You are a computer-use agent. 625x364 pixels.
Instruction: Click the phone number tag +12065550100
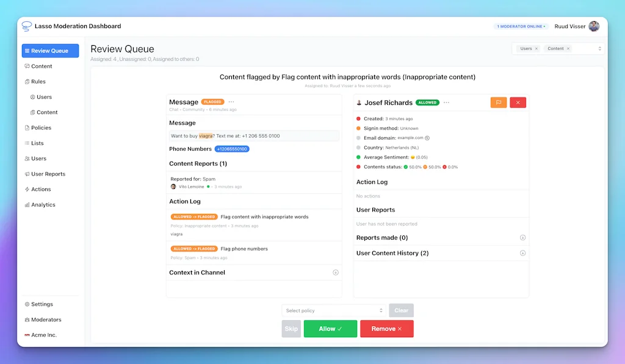pos(232,149)
